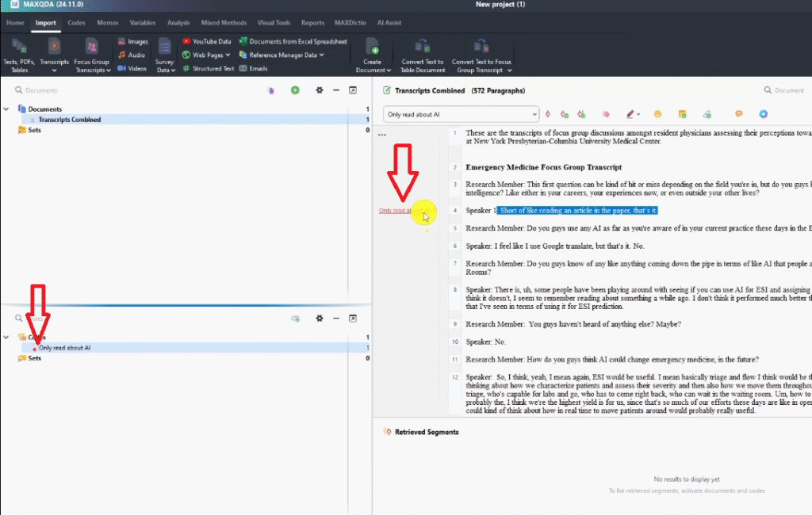Open the highlighter color dropdown
812x515 pixels.
point(638,114)
